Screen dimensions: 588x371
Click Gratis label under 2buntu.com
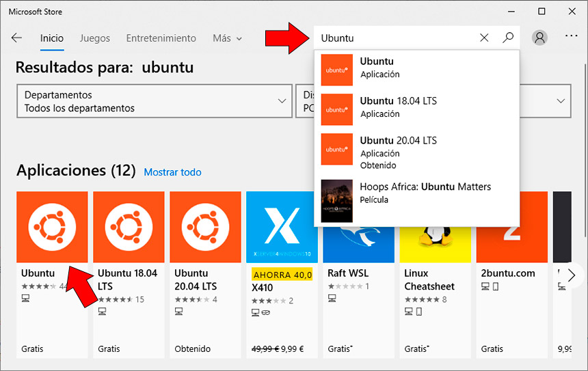point(492,349)
